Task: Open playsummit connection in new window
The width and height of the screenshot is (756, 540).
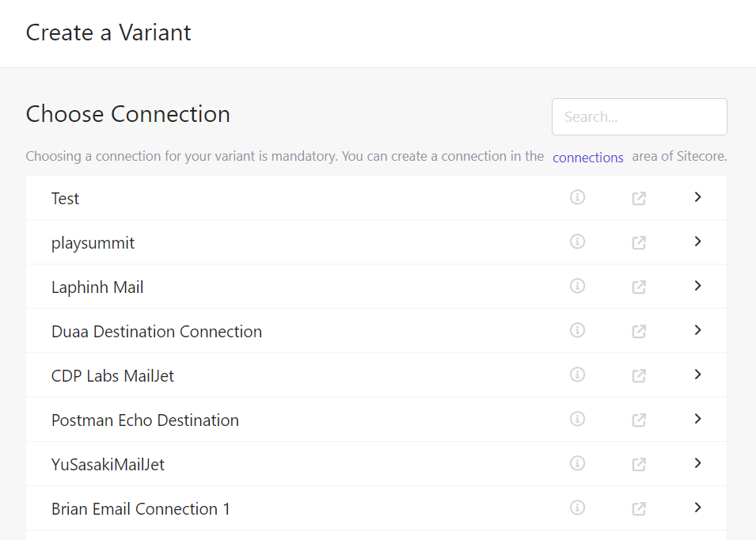Action: coord(639,242)
